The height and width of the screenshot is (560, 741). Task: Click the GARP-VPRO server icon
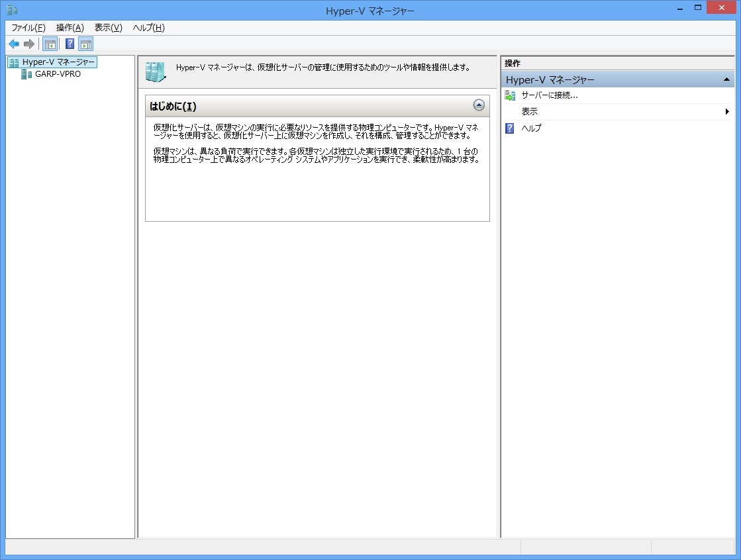(x=26, y=74)
